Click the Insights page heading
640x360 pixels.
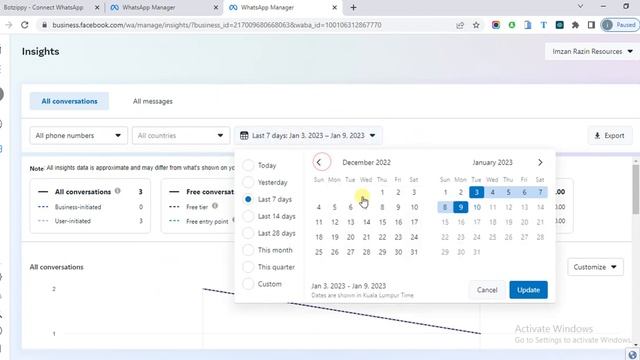(40, 51)
